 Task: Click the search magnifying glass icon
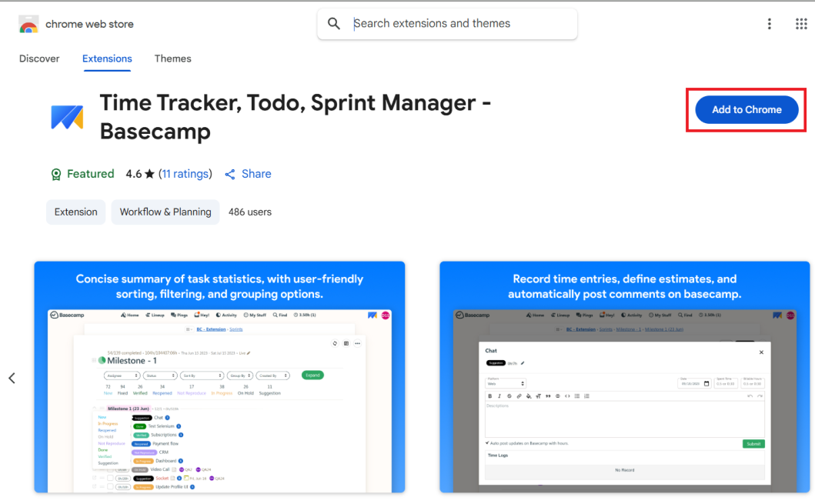click(x=334, y=24)
